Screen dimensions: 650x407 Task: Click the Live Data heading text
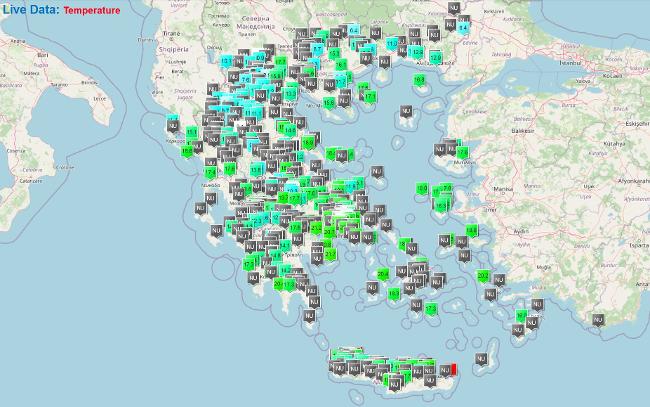click(x=29, y=9)
